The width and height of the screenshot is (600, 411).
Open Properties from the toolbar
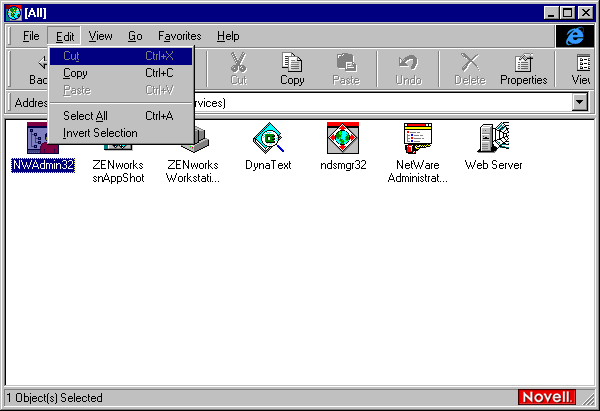[523, 69]
